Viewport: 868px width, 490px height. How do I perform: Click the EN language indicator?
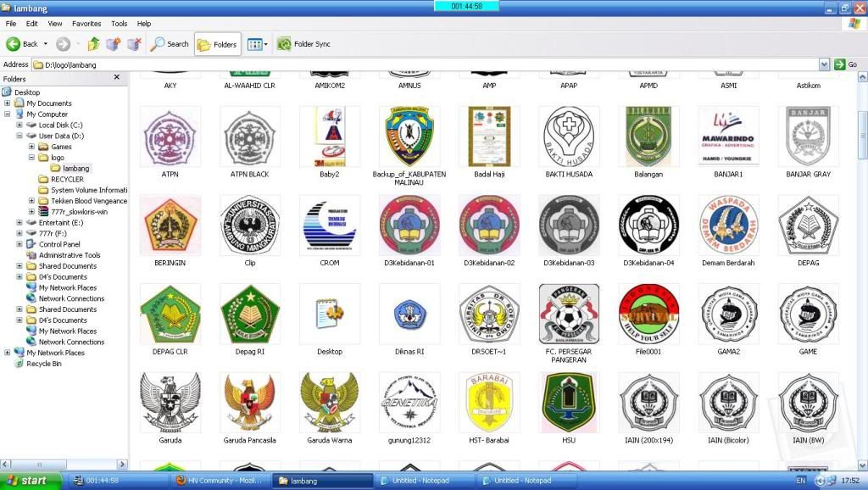pyautogui.click(x=800, y=481)
